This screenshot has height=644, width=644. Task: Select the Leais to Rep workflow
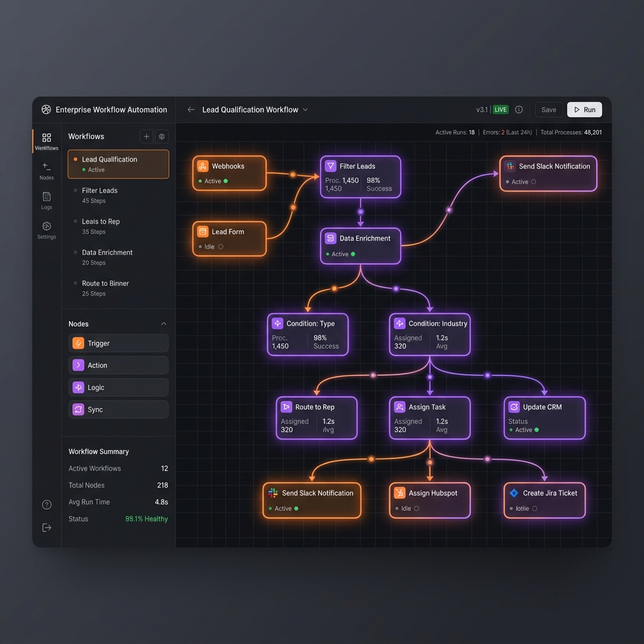coord(118,226)
